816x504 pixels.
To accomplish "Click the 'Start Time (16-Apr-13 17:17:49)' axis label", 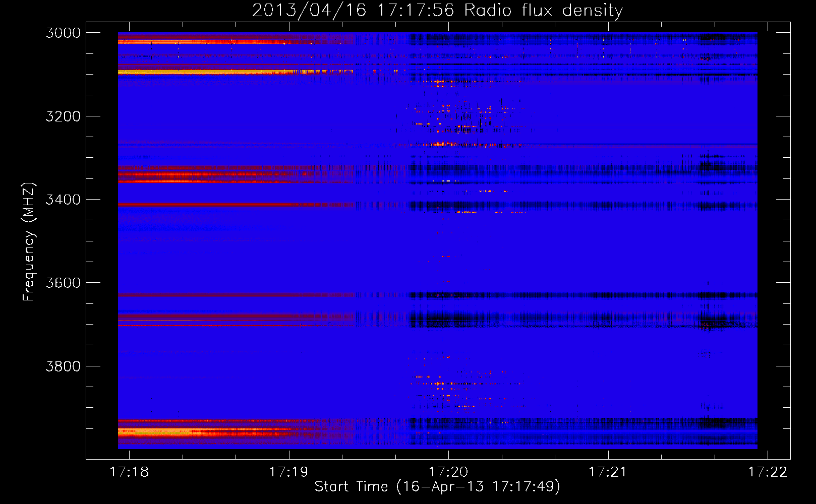I will coord(437,487).
